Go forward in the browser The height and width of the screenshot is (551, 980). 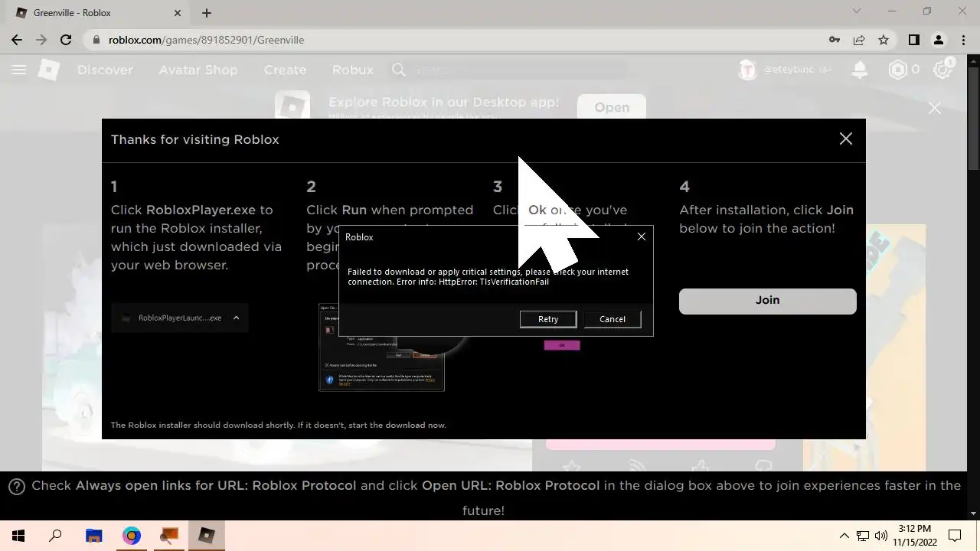point(41,40)
